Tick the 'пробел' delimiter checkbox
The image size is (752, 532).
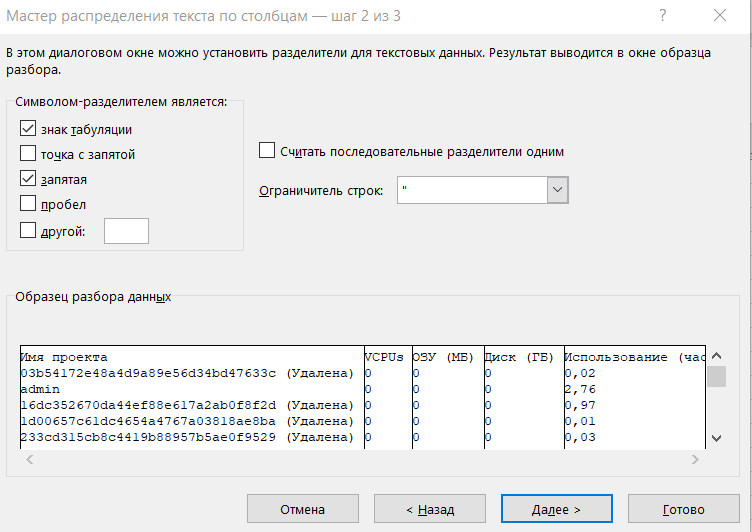tap(28, 204)
